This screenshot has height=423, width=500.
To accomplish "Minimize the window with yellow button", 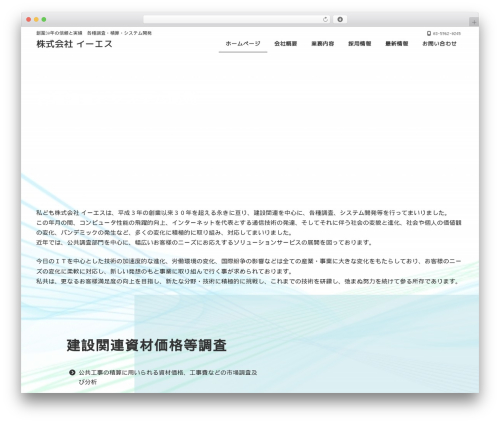I will point(36,19).
